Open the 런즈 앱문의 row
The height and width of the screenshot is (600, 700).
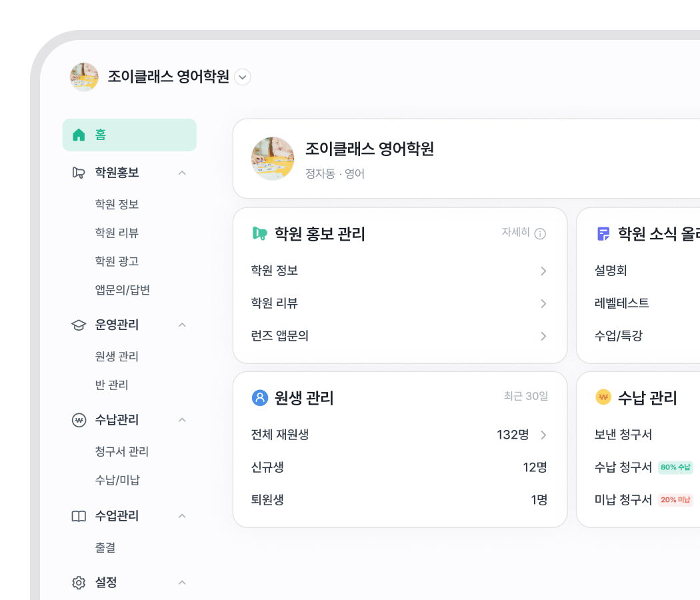tap(399, 336)
